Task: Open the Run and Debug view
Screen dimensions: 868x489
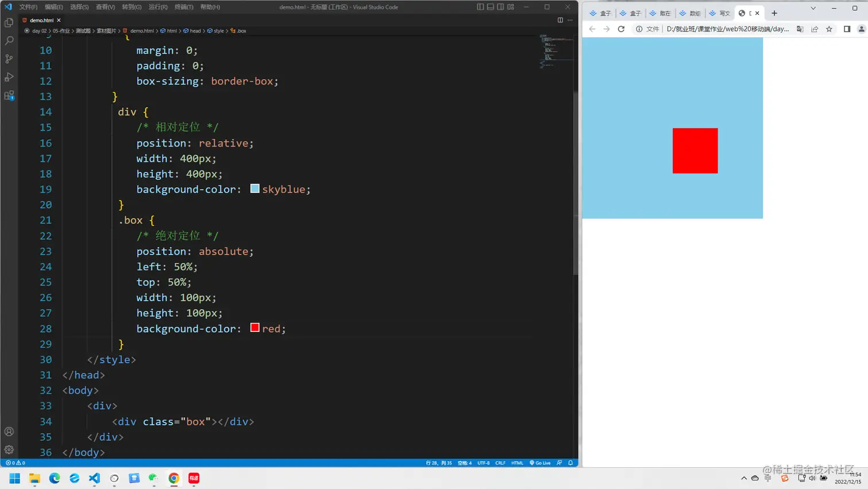Action: [x=9, y=77]
